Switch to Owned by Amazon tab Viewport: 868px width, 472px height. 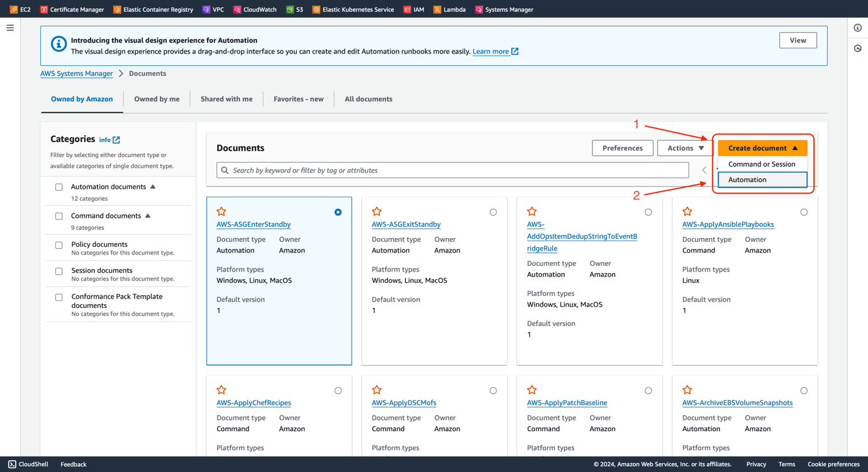click(x=82, y=99)
